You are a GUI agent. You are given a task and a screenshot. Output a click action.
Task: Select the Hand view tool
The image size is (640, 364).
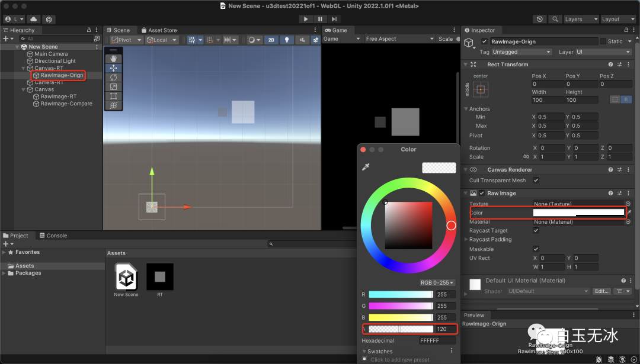click(x=113, y=59)
